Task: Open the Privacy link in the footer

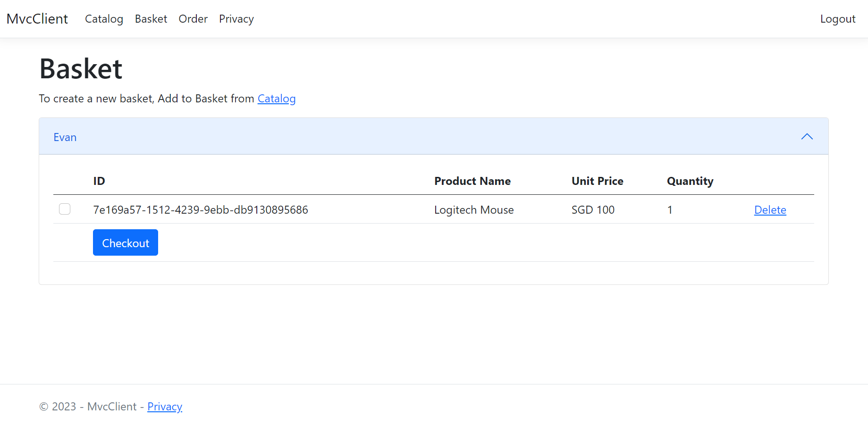Action: 165,407
